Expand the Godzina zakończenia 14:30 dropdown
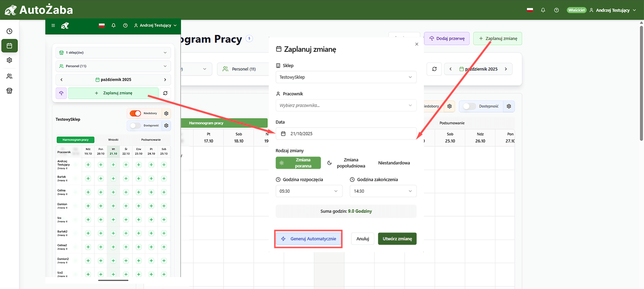The height and width of the screenshot is (289, 644). point(383,191)
